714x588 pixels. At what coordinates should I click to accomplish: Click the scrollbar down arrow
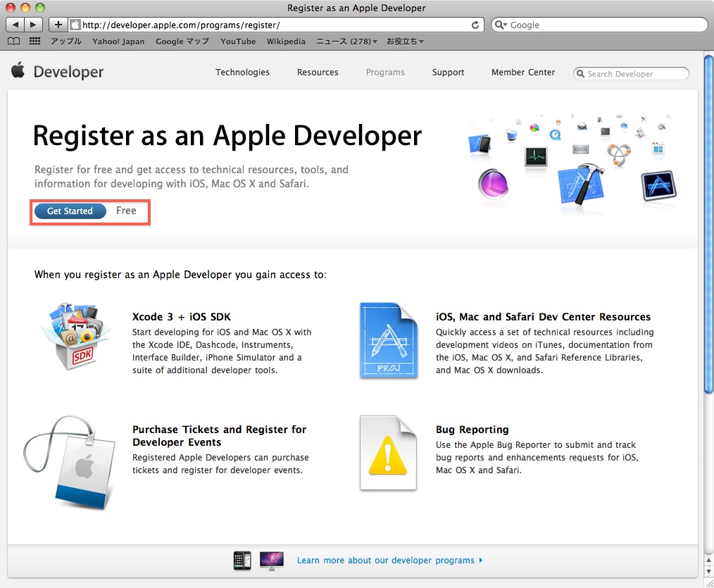point(708,572)
